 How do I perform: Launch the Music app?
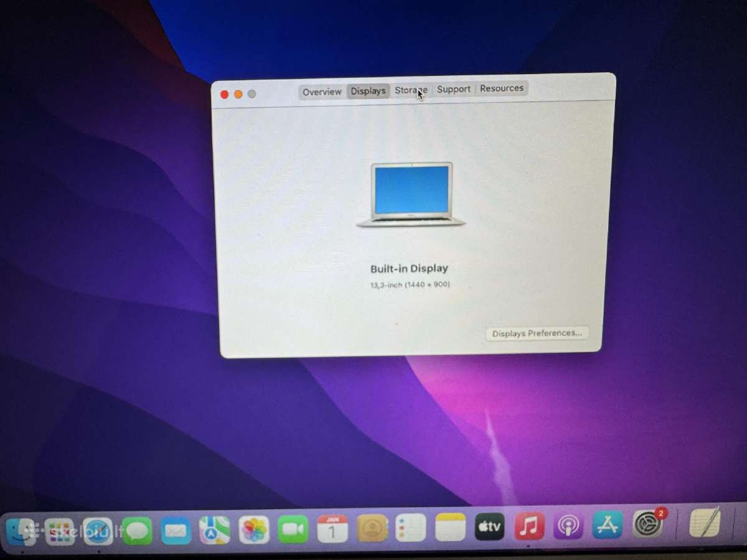529,527
